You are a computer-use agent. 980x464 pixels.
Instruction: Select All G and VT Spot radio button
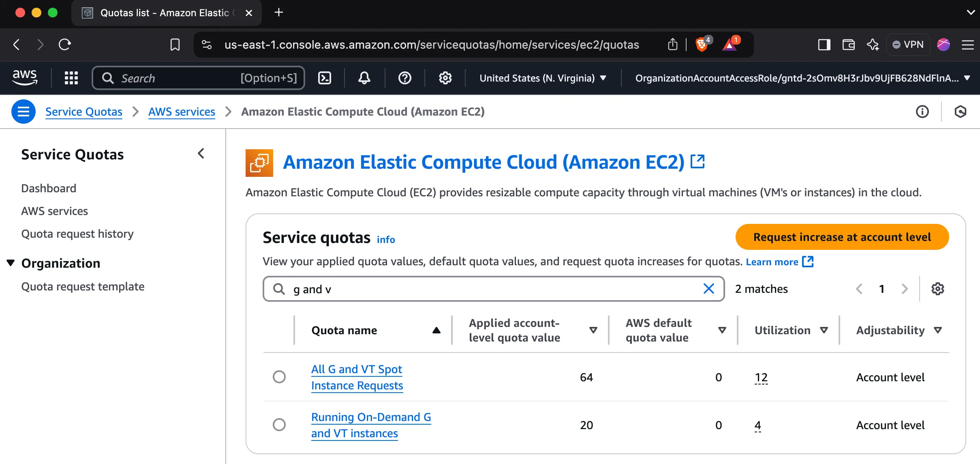pyautogui.click(x=279, y=377)
